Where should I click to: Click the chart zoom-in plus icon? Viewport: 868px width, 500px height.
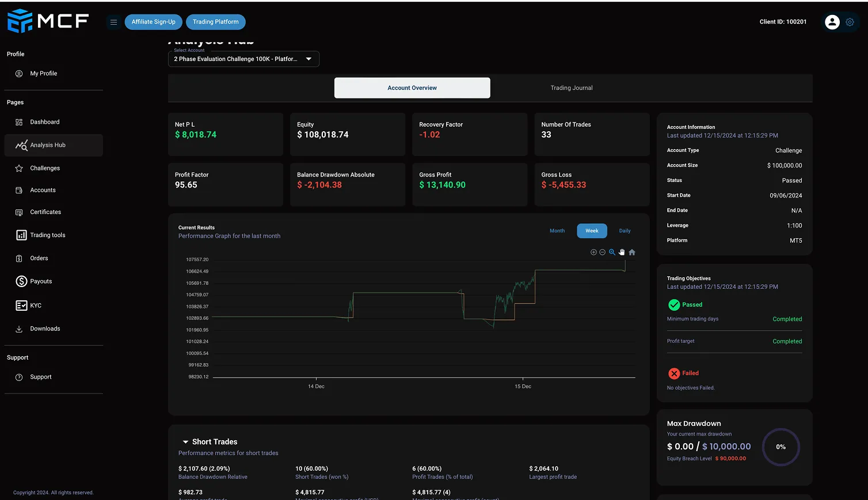click(x=593, y=252)
